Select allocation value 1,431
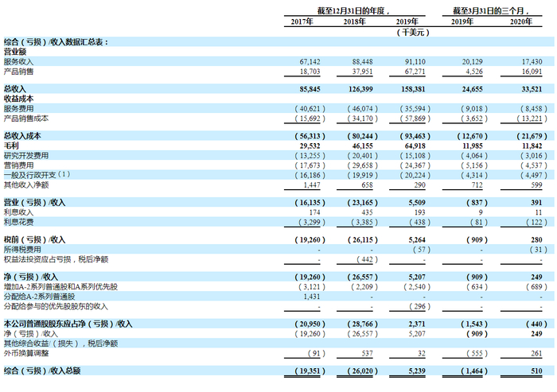The image size is (557, 392). [x=312, y=297]
